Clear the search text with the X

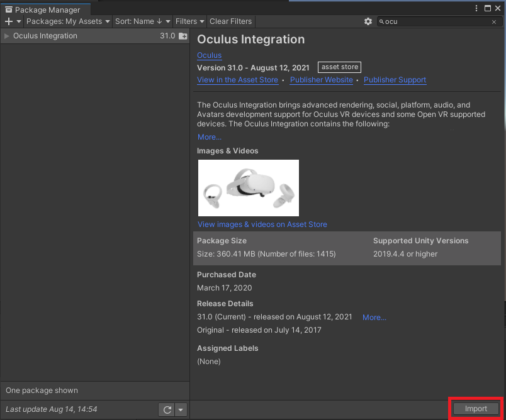[x=494, y=22]
